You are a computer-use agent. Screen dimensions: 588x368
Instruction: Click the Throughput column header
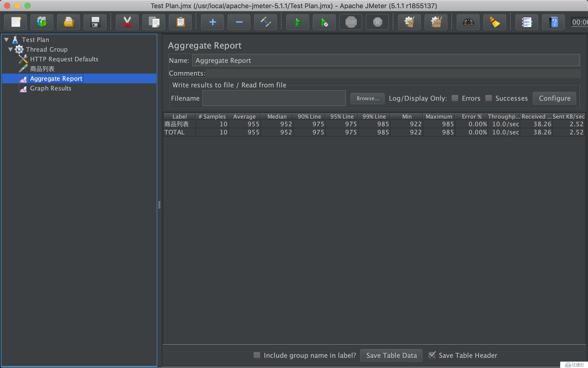(504, 117)
